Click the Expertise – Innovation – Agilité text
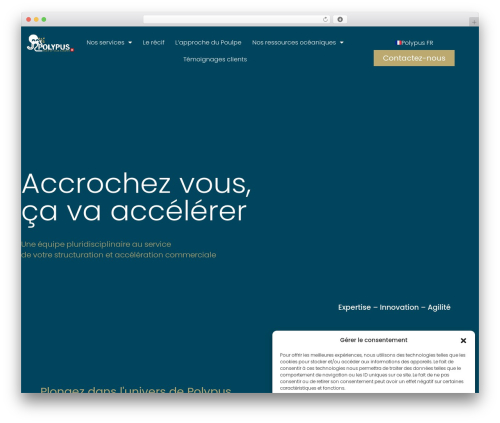 [x=394, y=307]
